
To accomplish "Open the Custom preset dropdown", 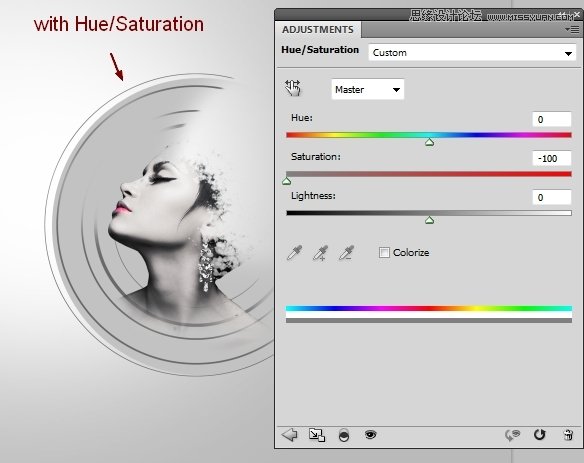I will tap(472, 53).
